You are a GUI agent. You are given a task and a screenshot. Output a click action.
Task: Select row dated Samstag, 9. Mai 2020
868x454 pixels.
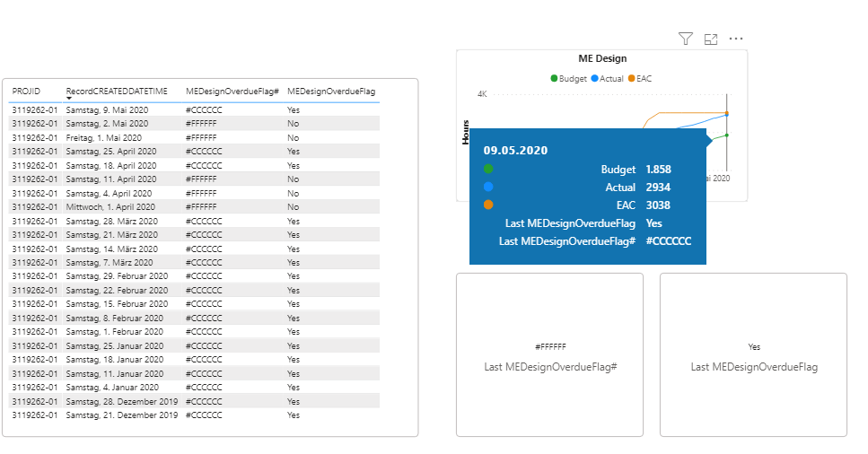pyautogui.click(x=194, y=109)
